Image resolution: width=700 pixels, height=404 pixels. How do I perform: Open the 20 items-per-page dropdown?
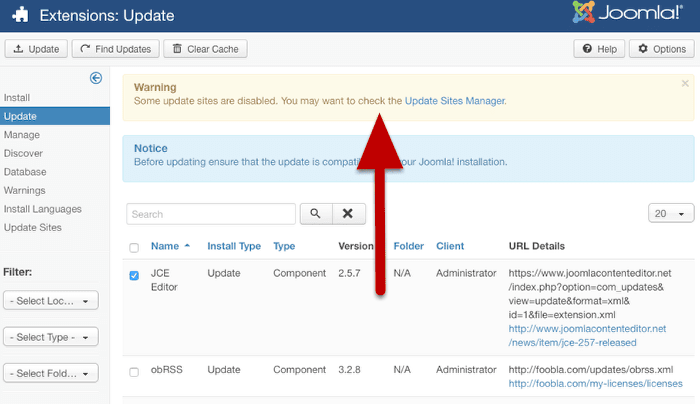[x=671, y=213]
